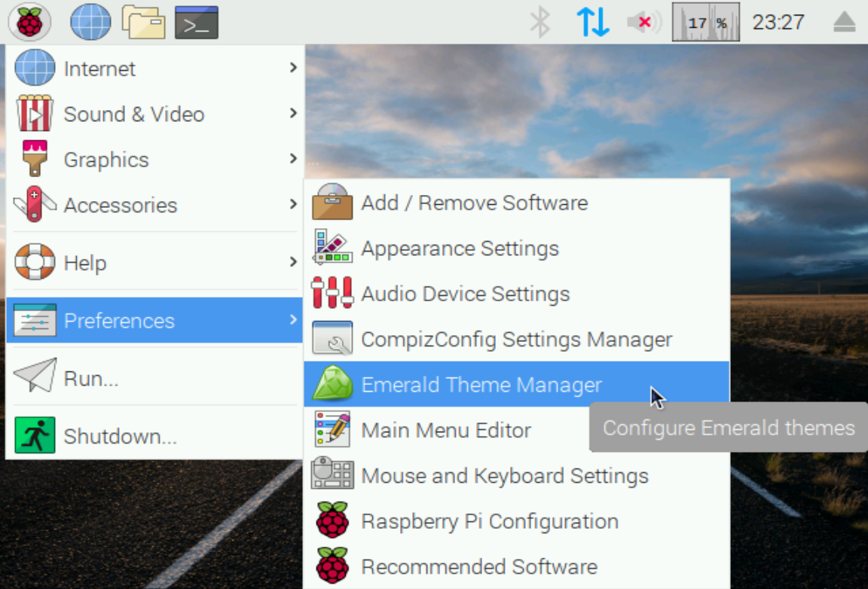Click the Accessories pocket knife icon
The width and height of the screenshot is (868, 589).
point(35,203)
